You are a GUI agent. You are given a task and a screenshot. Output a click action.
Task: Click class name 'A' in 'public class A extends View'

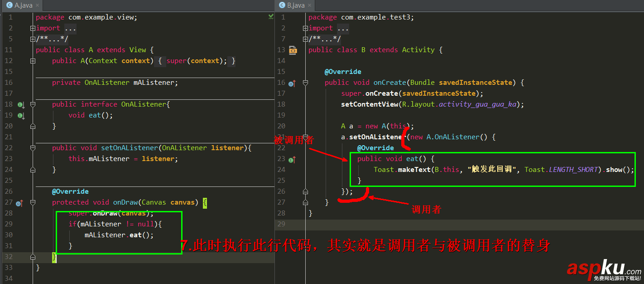[91, 50]
